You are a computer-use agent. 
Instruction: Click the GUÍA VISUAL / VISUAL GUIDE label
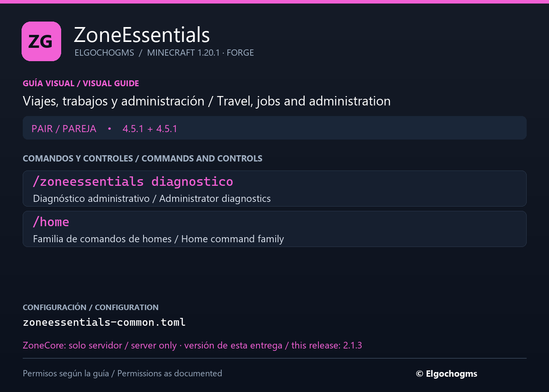click(x=81, y=83)
